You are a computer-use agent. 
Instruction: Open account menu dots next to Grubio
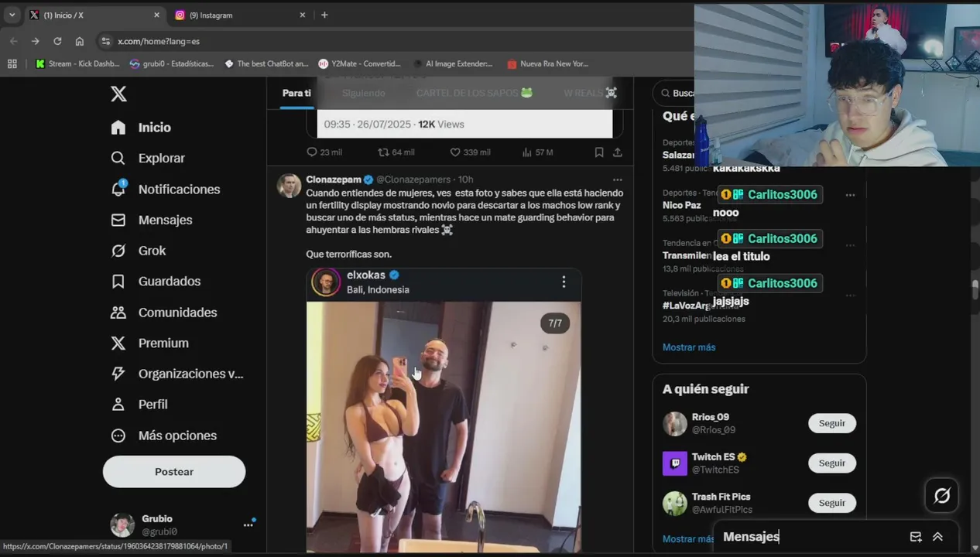point(248,525)
